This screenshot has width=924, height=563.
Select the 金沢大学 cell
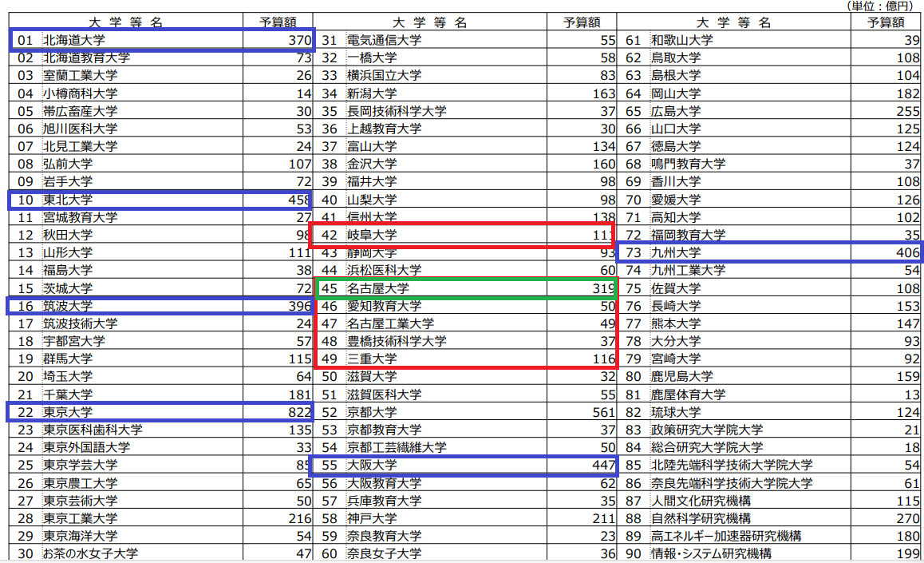click(x=372, y=164)
